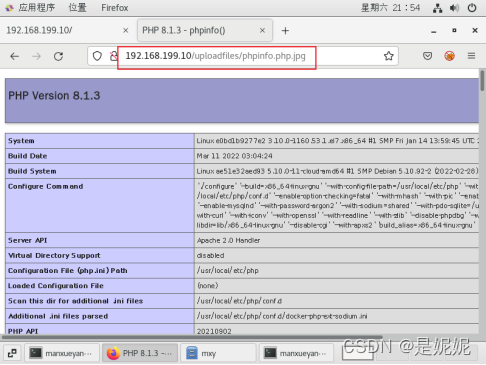Close the PHP 8.1.3 - phpinfo() tab
The image size is (486, 365).
tap(262, 30)
